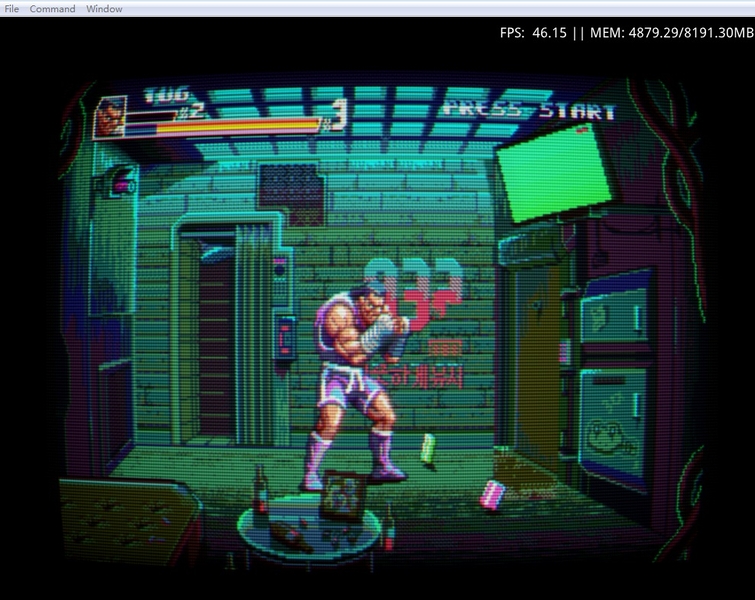Screen dimensions: 755x600
Task: Click the player portrait in the HUD
Action: point(111,117)
